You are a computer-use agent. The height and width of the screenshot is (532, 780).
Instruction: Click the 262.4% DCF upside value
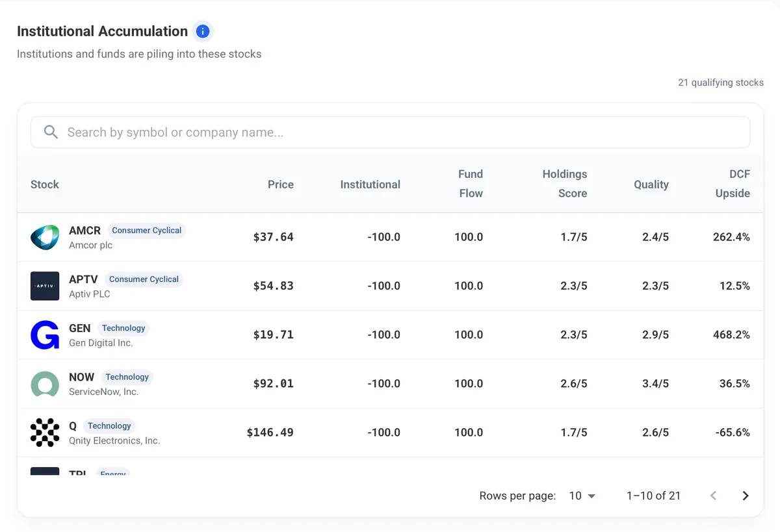(731, 237)
